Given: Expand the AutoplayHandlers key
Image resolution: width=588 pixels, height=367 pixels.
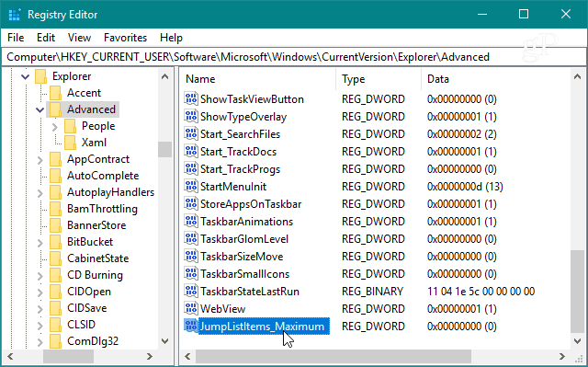Looking at the screenshot, I should [40, 192].
